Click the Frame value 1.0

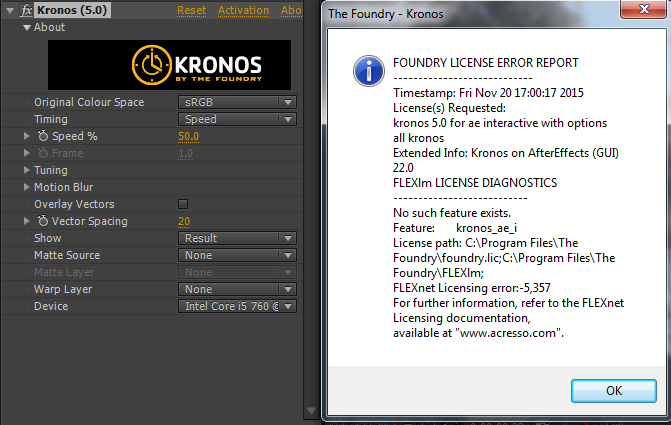[x=185, y=153]
